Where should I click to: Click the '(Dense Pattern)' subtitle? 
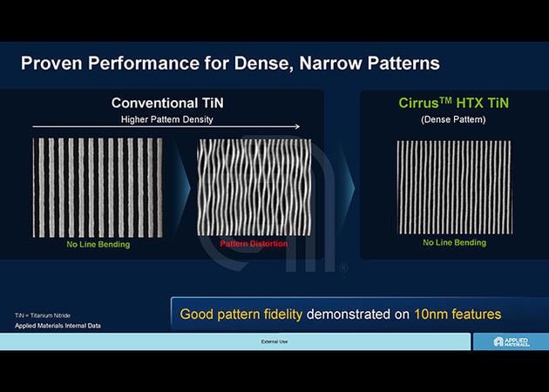click(453, 119)
